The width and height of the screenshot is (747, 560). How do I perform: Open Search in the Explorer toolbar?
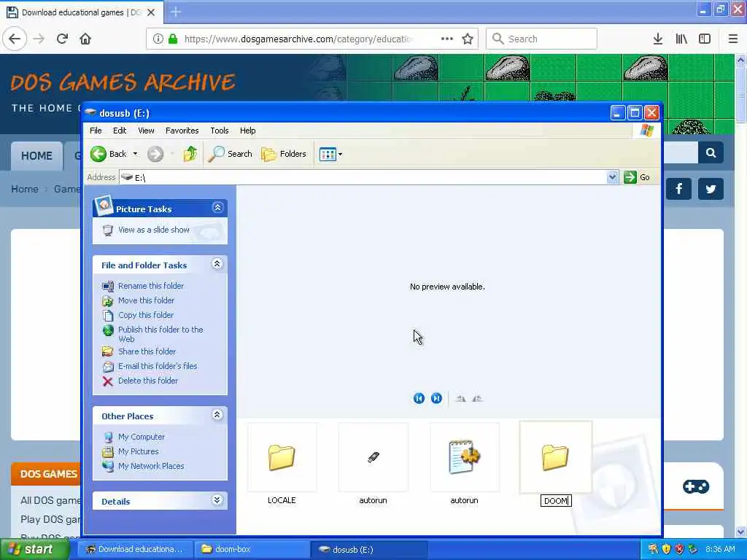coord(230,154)
